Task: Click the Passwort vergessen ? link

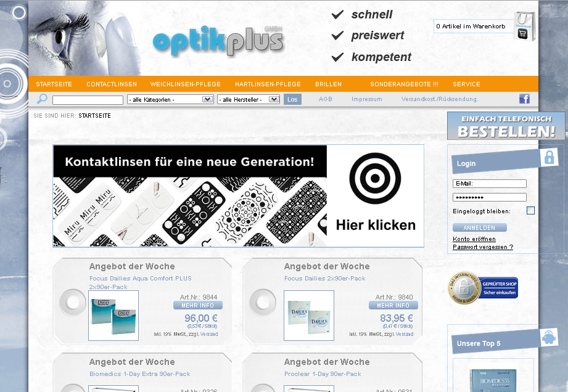Action: [483, 247]
